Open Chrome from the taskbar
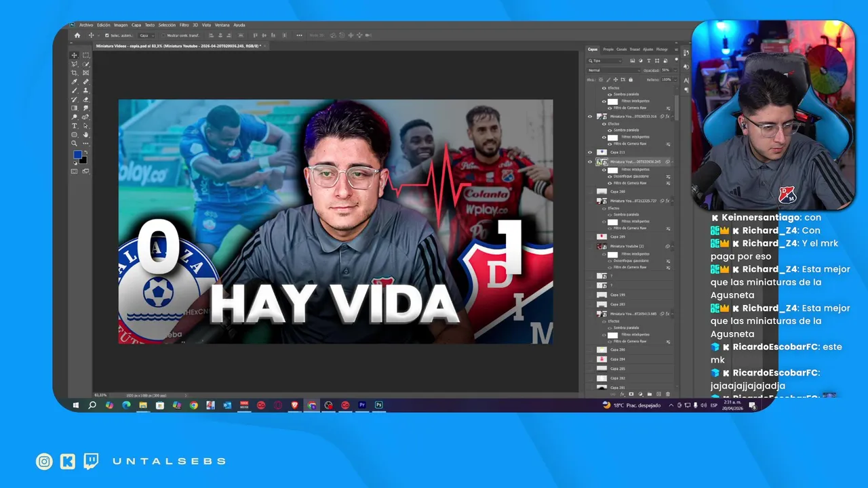The height and width of the screenshot is (488, 868). (x=193, y=405)
